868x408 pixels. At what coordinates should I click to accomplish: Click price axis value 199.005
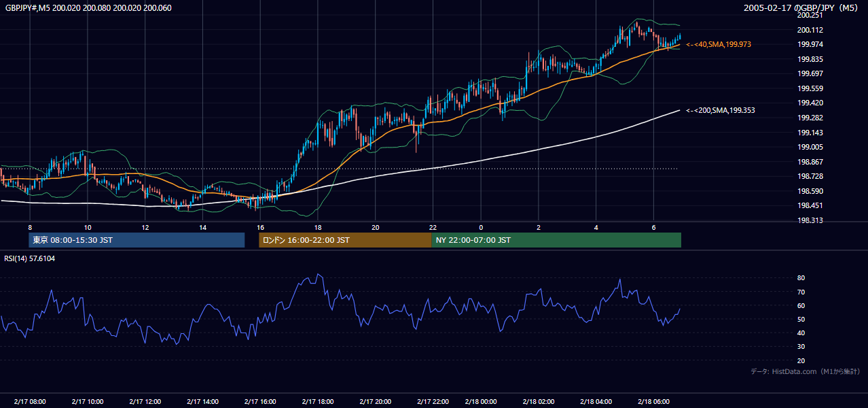tap(810, 147)
